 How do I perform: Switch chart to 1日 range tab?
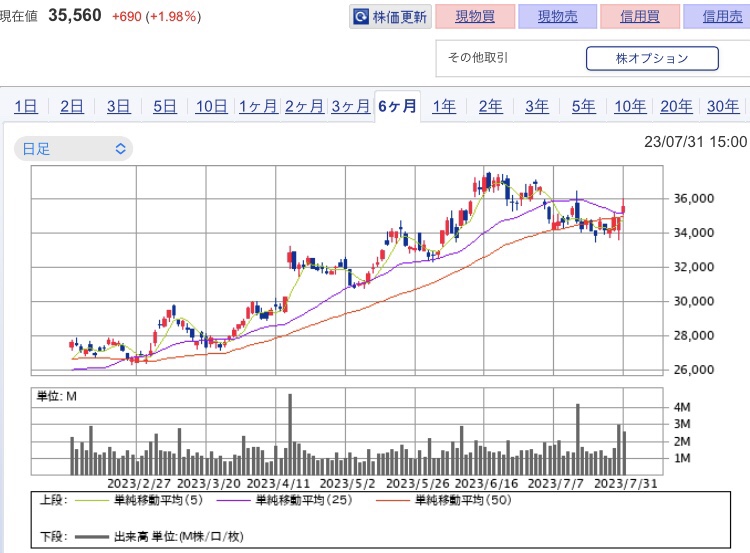point(26,107)
